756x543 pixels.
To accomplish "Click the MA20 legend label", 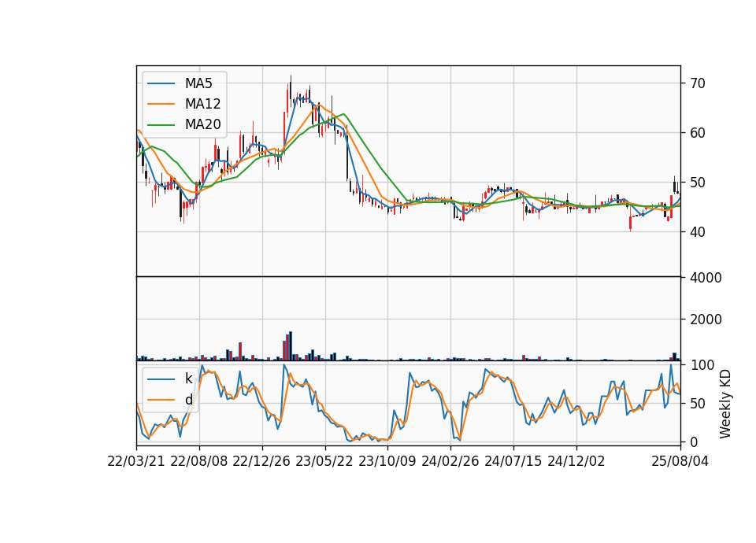I will (202, 124).
